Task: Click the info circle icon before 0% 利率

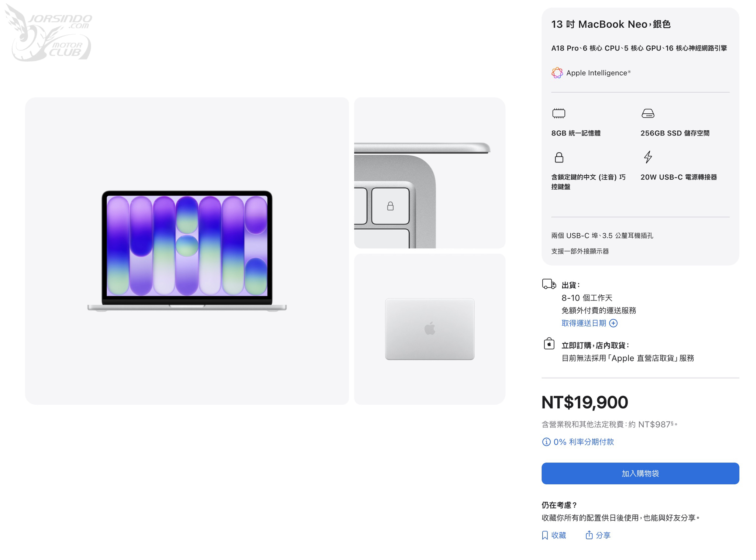Action: coord(546,442)
